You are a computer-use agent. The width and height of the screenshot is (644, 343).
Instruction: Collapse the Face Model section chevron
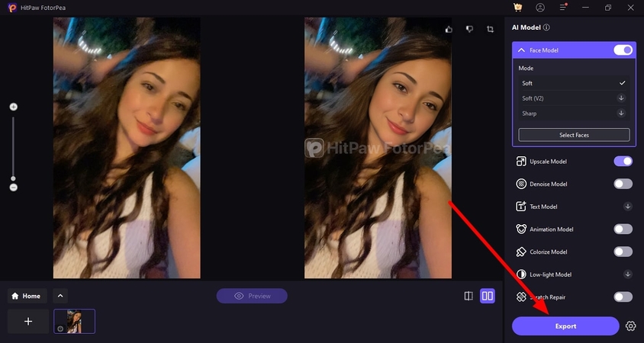[x=521, y=50]
